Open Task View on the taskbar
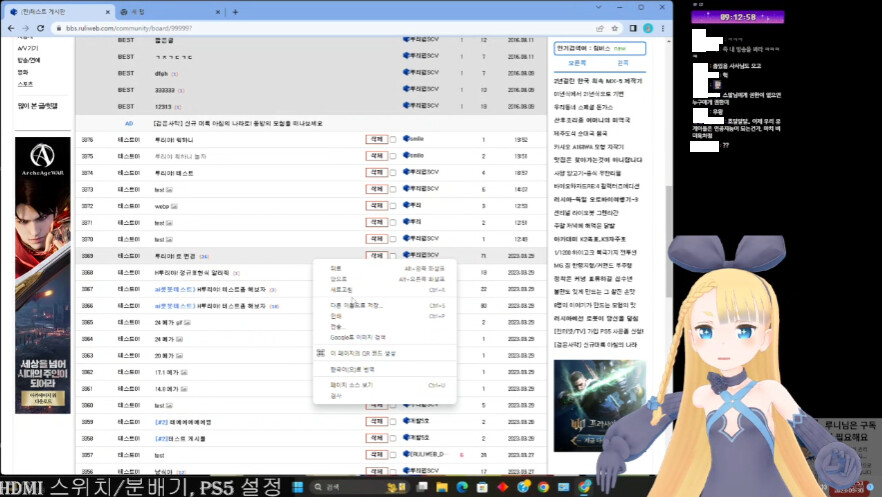 pos(422,487)
